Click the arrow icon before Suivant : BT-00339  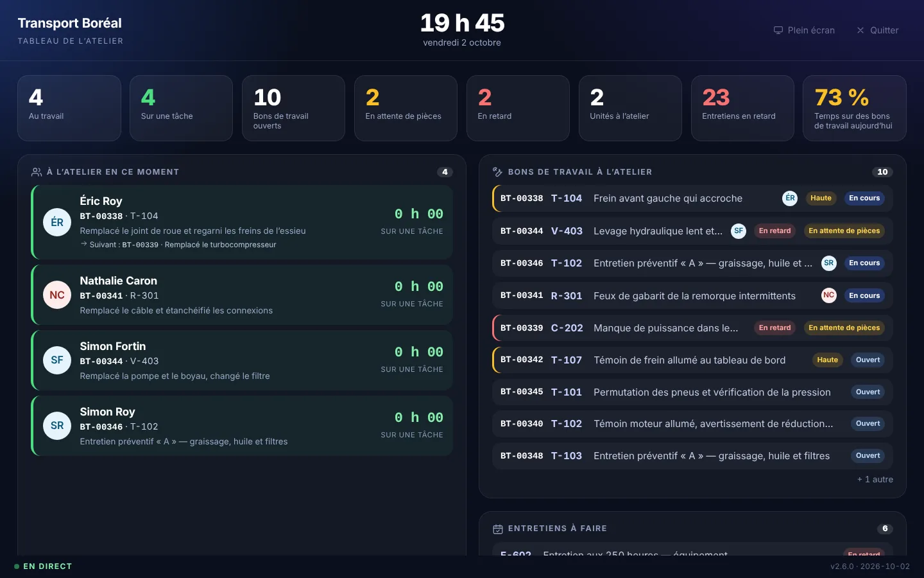click(83, 244)
